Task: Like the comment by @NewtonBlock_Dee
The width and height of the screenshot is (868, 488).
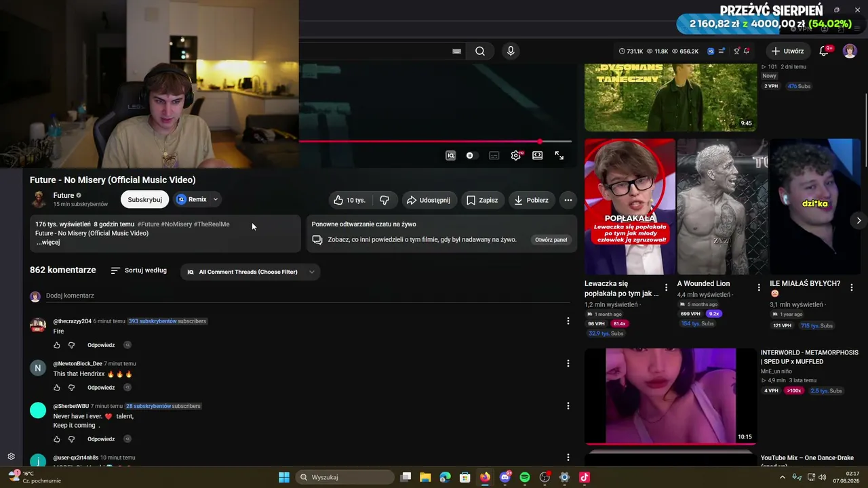Action: [57, 388]
